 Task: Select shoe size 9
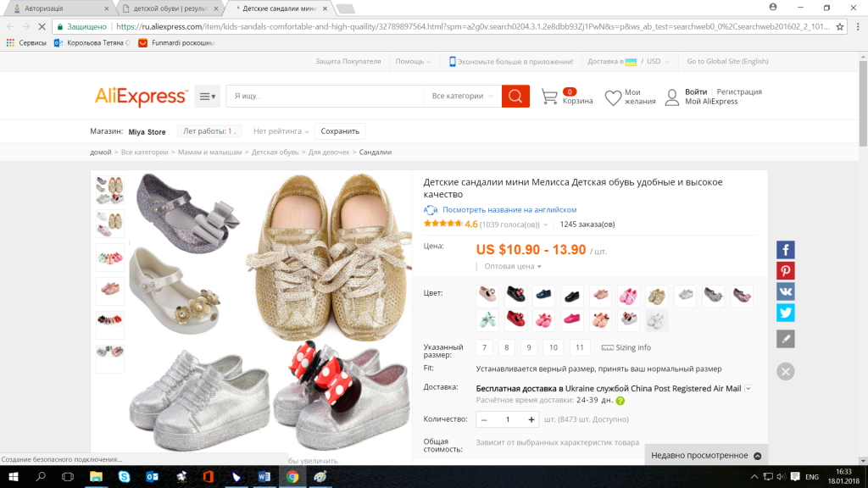point(529,347)
